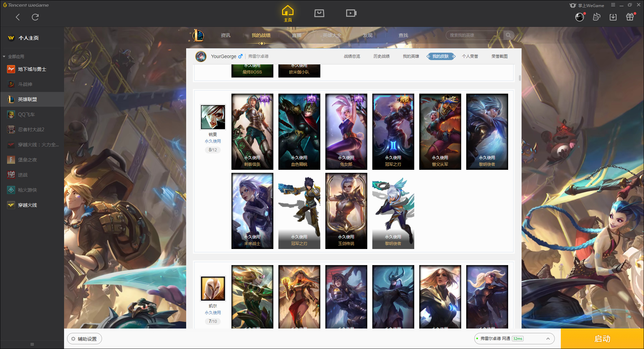
Task: Select 枪火游侠 in the sidebar
Action: click(x=32, y=190)
